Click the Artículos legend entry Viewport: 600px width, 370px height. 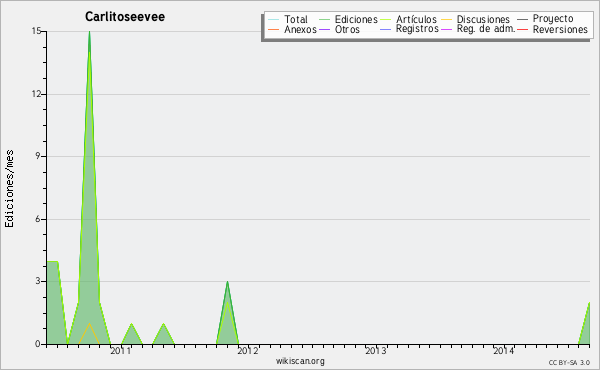click(x=409, y=19)
